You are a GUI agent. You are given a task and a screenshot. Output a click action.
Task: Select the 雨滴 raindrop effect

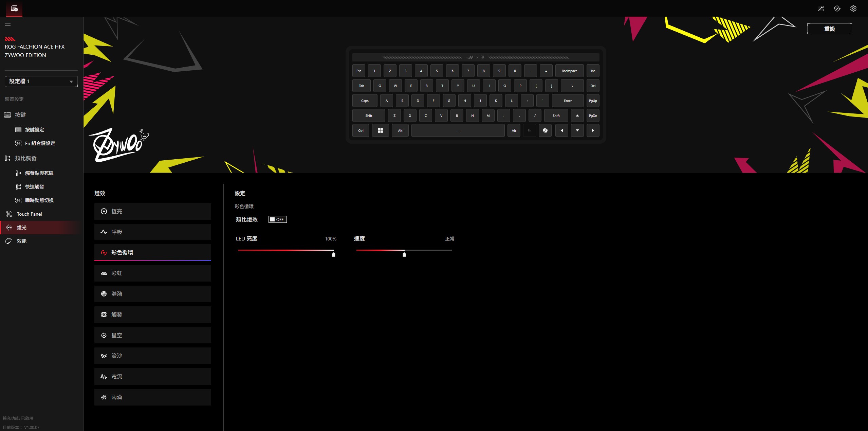(152, 397)
